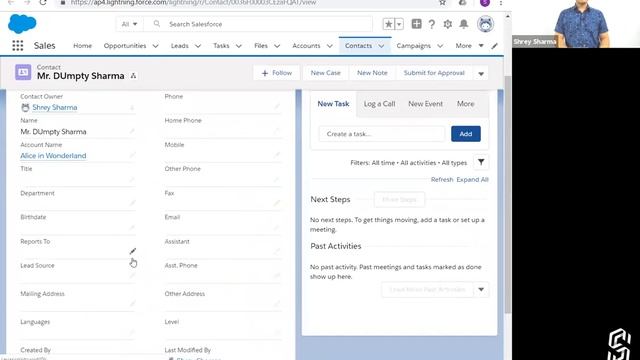Open the App Launcher grid icon
Viewport: 640px width, 360px height.
pyautogui.click(x=18, y=46)
